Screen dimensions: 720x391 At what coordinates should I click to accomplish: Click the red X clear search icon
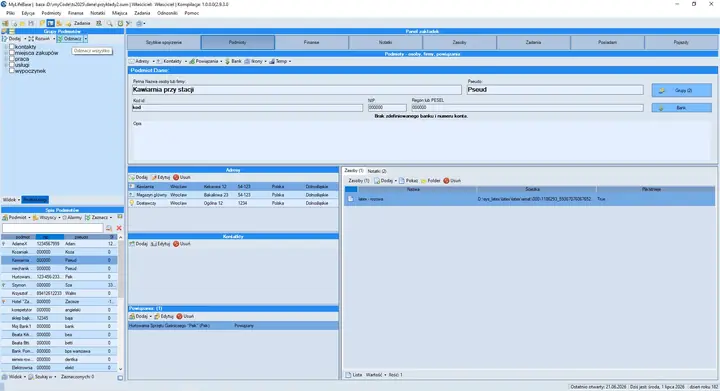pyautogui.click(x=119, y=228)
